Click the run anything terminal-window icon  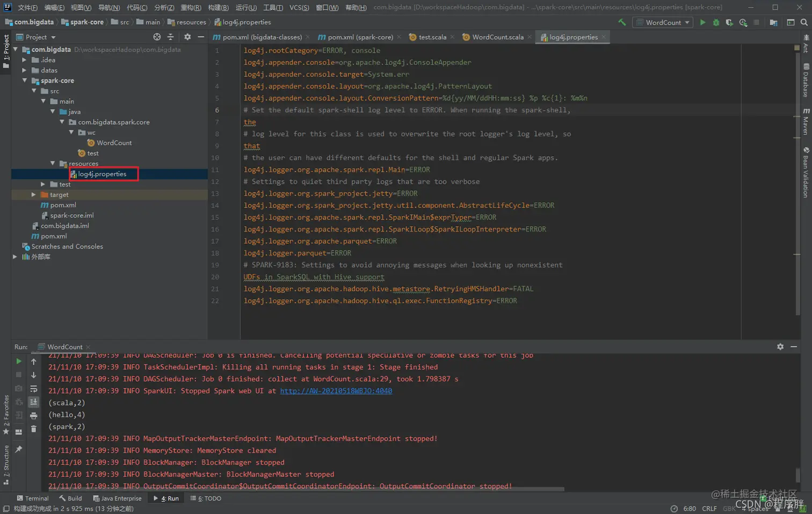pyautogui.click(x=791, y=22)
